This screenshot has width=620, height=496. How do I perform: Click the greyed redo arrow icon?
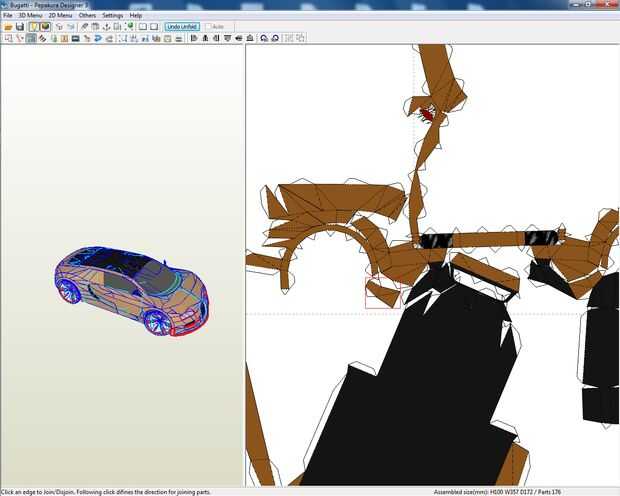click(x=70, y=27)
